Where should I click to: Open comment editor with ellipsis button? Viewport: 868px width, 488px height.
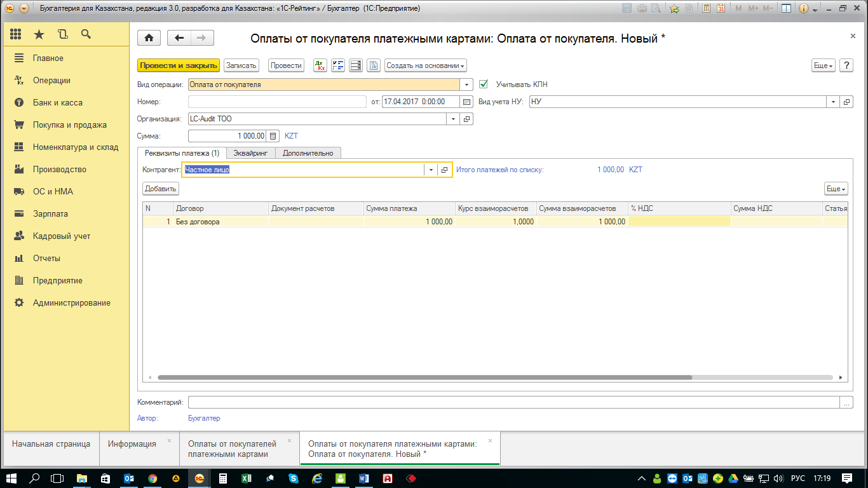coord(846,402)
